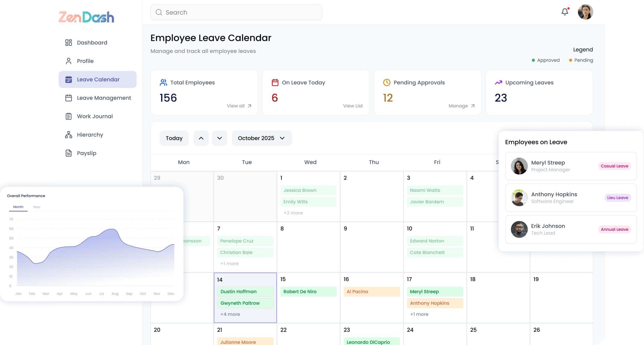The height and width of the screenshot is (345, 644).
Task: Switch chart to the Month tab
Action: click(x=18, y=207)
